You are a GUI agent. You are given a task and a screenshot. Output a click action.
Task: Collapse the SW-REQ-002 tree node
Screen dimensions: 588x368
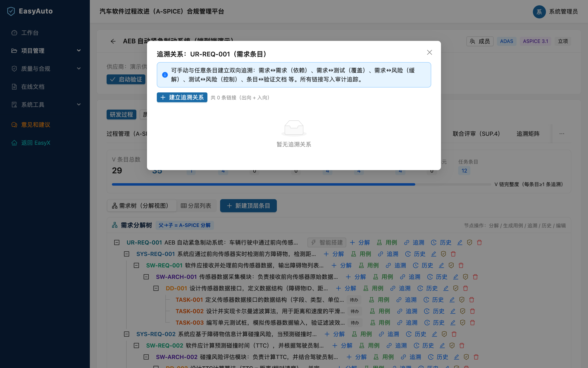tap(136, 345)
